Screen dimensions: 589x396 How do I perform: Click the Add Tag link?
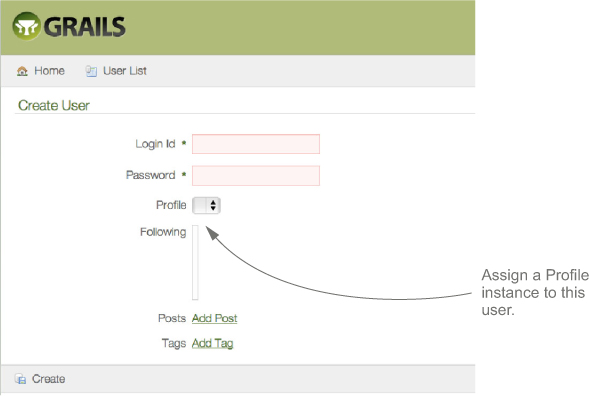(x=213, y=343)
